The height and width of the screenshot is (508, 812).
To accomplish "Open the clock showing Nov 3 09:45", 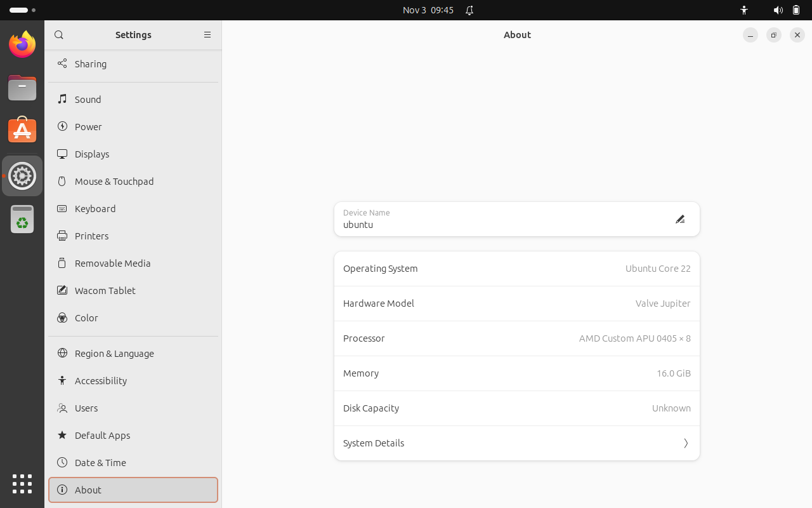I will [428, 10].
